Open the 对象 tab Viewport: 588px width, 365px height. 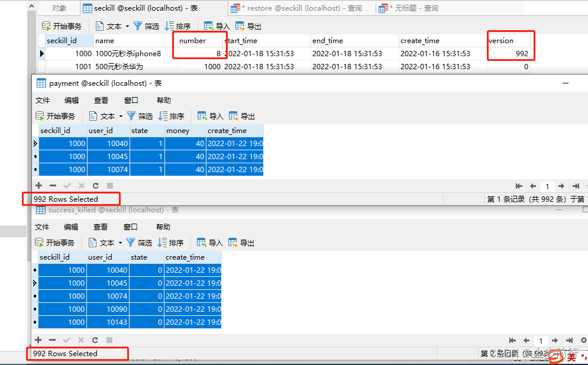pos(59,8)
